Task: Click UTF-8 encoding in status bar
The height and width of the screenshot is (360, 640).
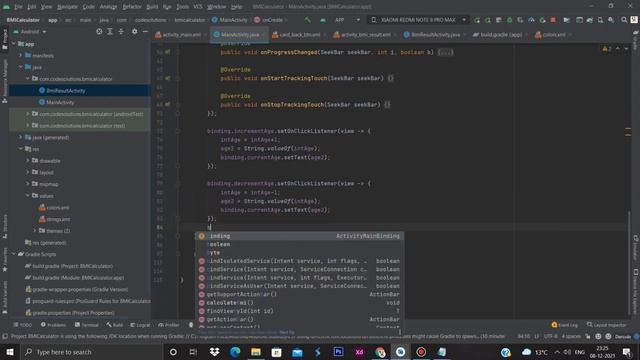Action: click(550, 336)
